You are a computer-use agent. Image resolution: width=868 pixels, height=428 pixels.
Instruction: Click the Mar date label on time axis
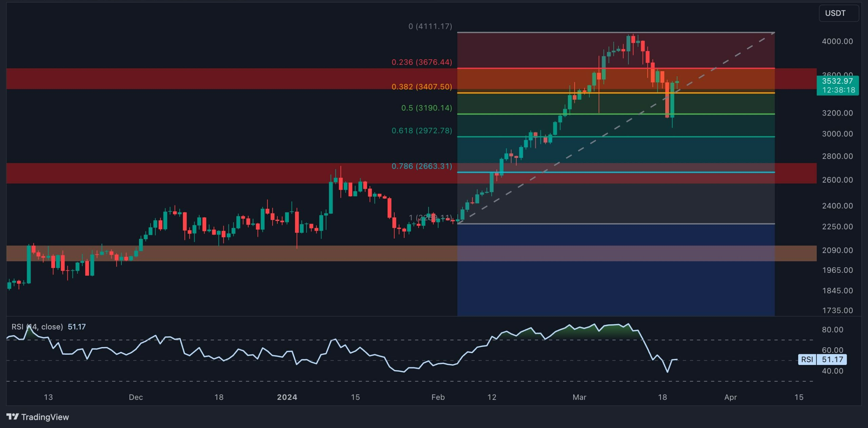point(579,397)
